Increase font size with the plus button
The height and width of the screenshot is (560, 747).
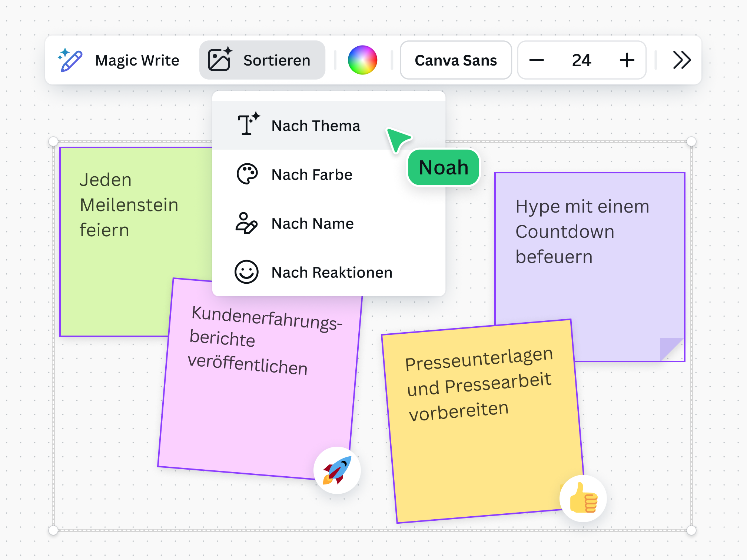pyautogui.click(x=626, y=60)
